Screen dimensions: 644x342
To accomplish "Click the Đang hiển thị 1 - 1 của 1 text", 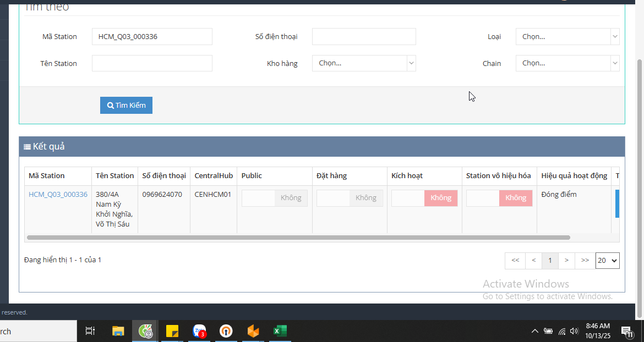I will (x=62, y=260).
